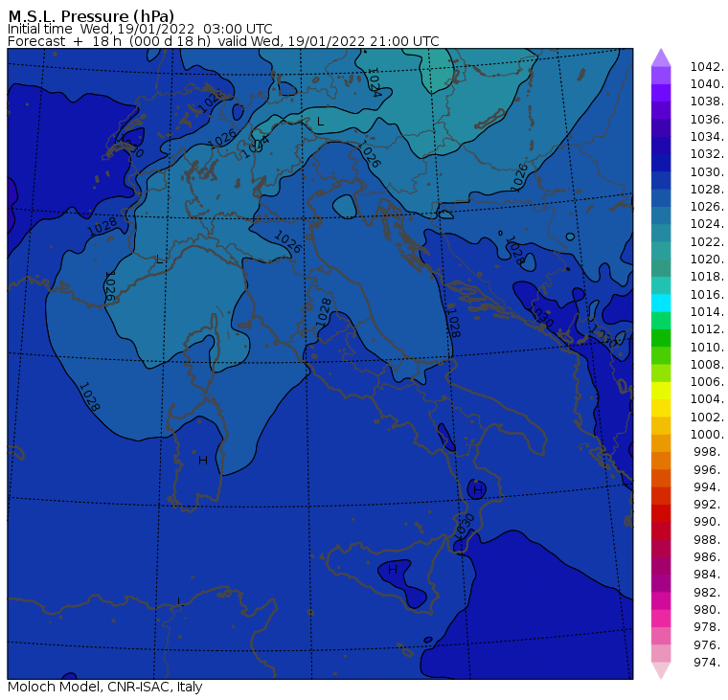Click the L low marker over southern France
This screenshot has height=700, width=728.
(159, 259)
